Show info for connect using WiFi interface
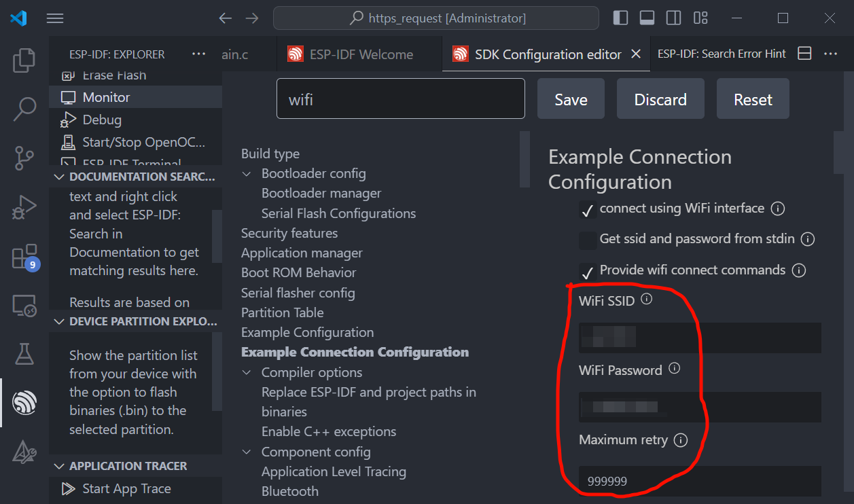Viewport: 854px width, 504px height. point(779,209)
